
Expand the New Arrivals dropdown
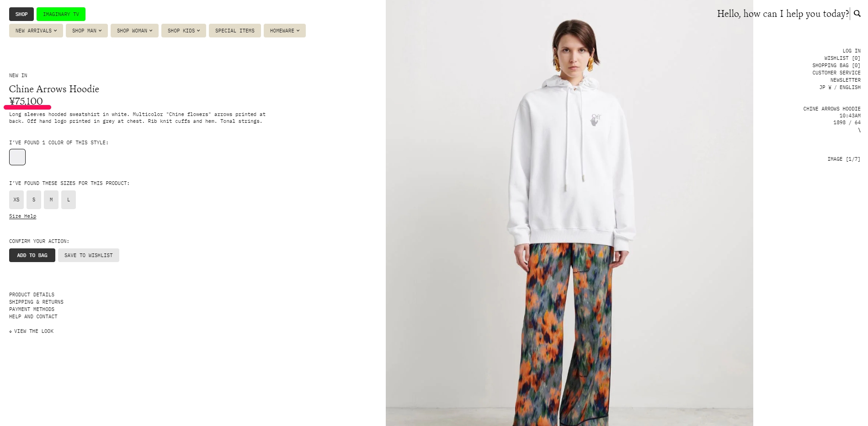(x=36, y=31)
